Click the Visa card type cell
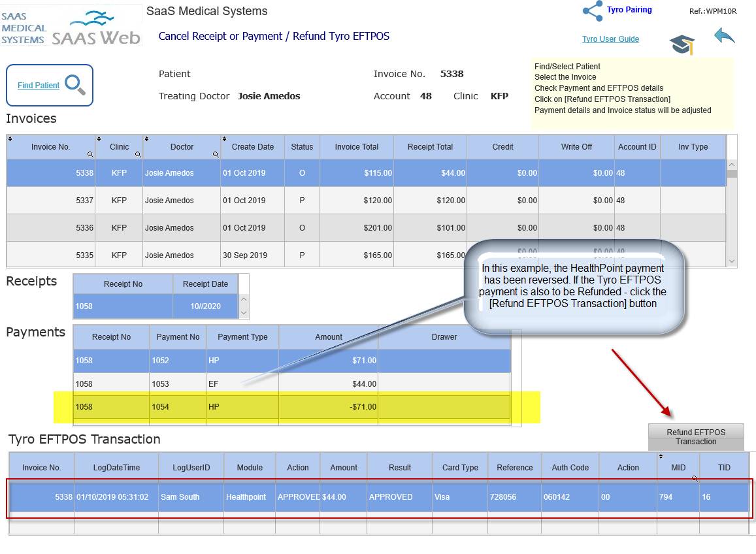The height and width of the screenshot is (554, 756). pos(460,497)
